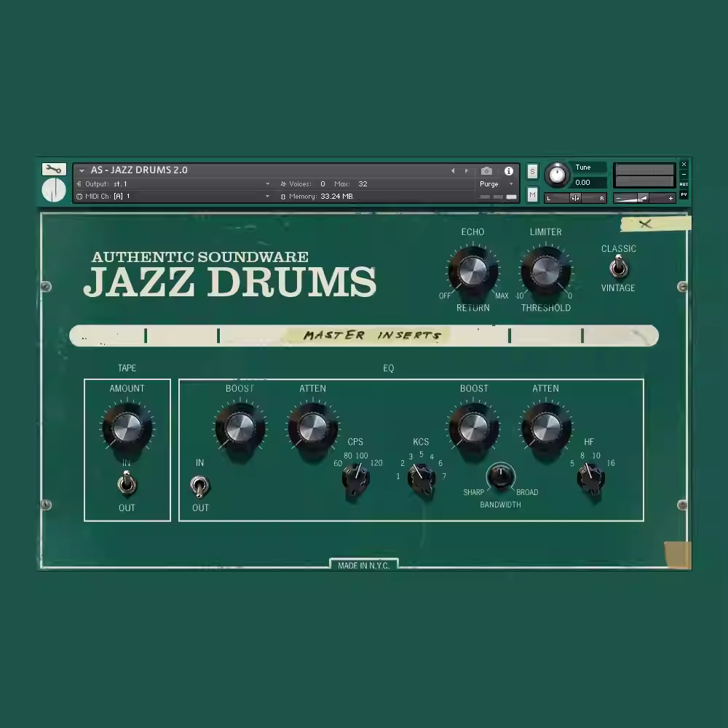Click the minus volume icon
The width and height of the screenshot is (728, 728).
618,199
